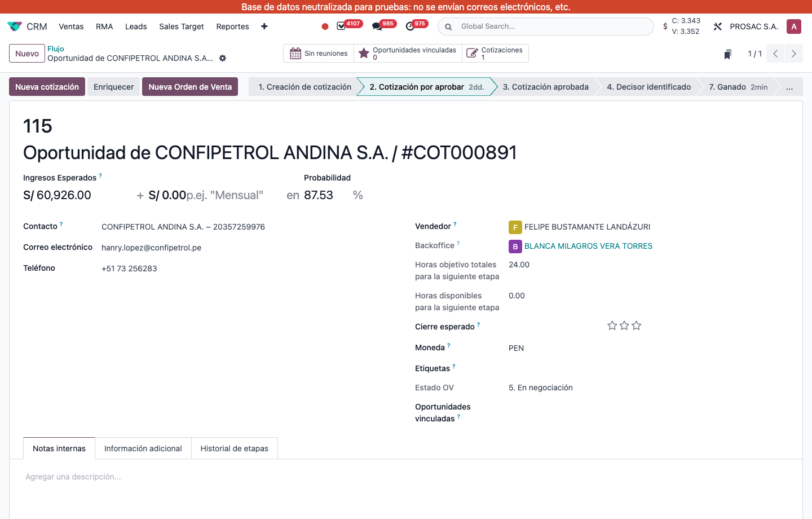Open the user avatar A menu
The image size is (812, 519).
tap(794, 27)
